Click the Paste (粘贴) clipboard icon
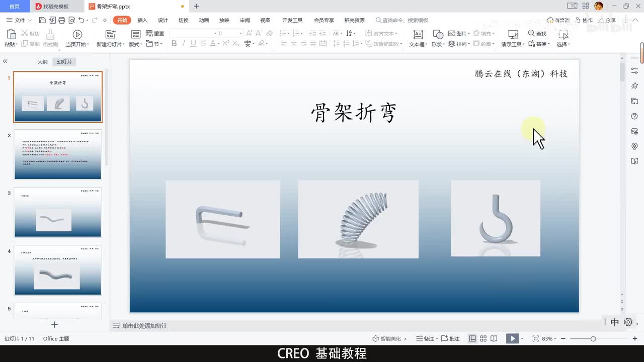This screenshot has width=644, height=362. pos(11,35)
